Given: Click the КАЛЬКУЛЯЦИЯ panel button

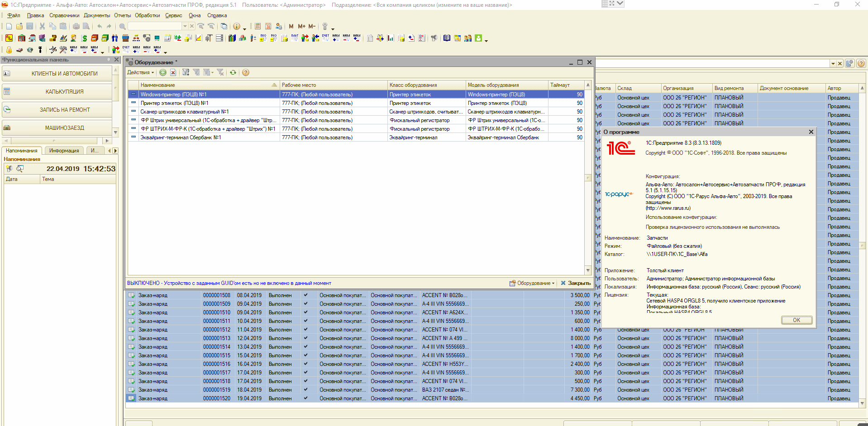Looking at the screenshot, I should click(57, 92).
